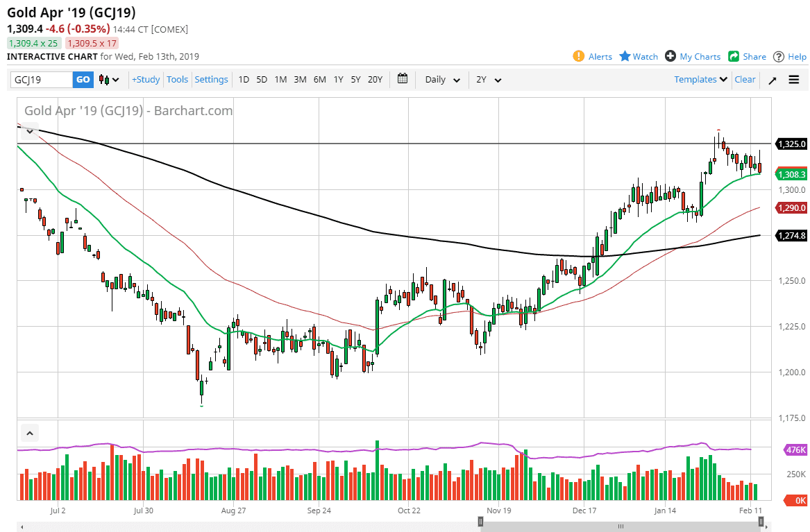Click the Watch star icon
The width and height of the screenshot is (810, 532).
[x=625, y=56]
